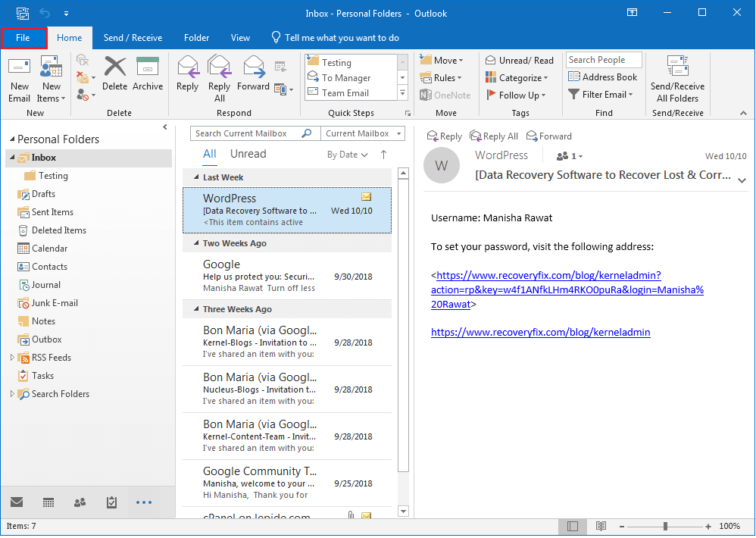Open the Follow Up dropdown
The height and width of the screenshot is (538, 756).
click(x=515, y=95)
